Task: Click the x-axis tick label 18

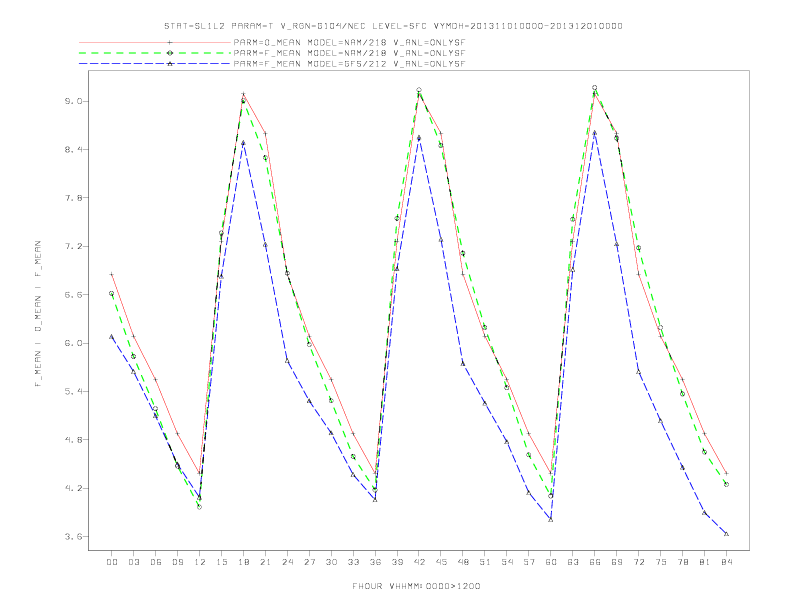Action: 243,562
